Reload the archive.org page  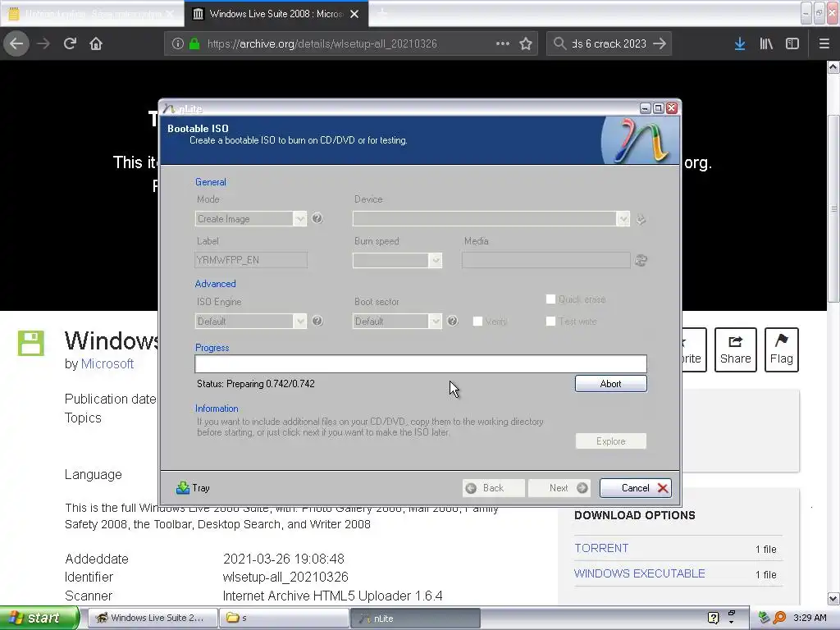pos(70,43)
